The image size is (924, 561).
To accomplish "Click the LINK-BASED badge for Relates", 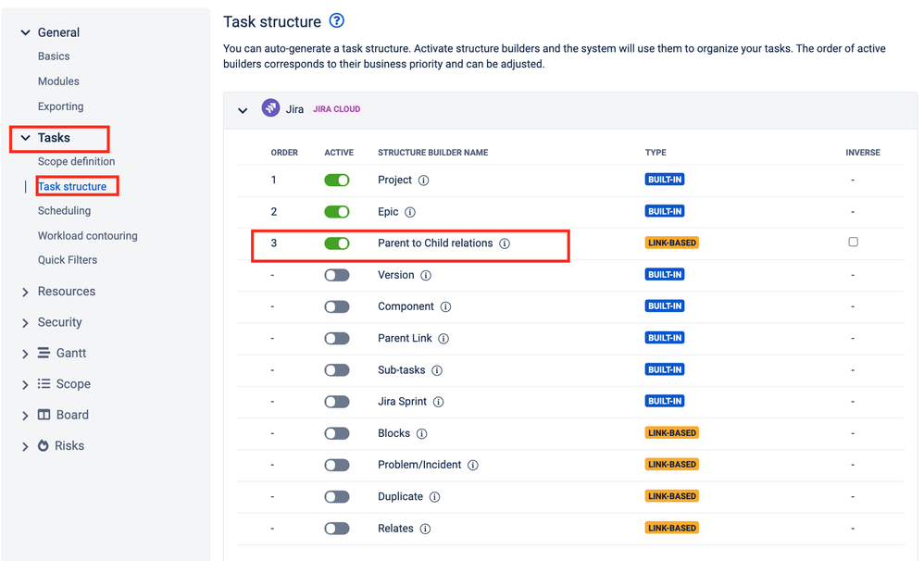I will coord(671,529).
